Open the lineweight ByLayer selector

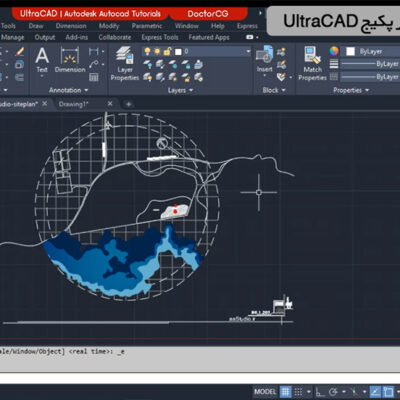click(x=370, y=64)
